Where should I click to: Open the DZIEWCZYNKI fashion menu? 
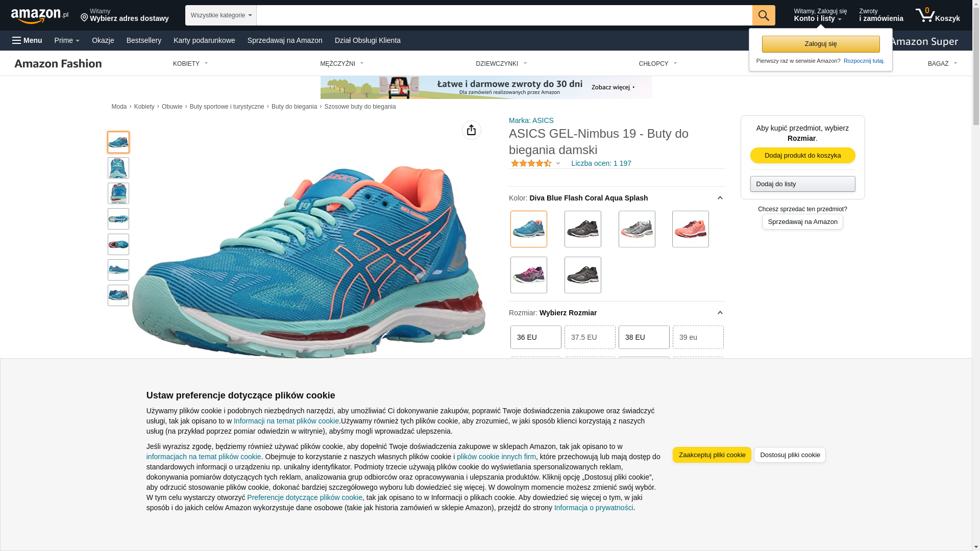pyautogui.click(x=501, y=64)
